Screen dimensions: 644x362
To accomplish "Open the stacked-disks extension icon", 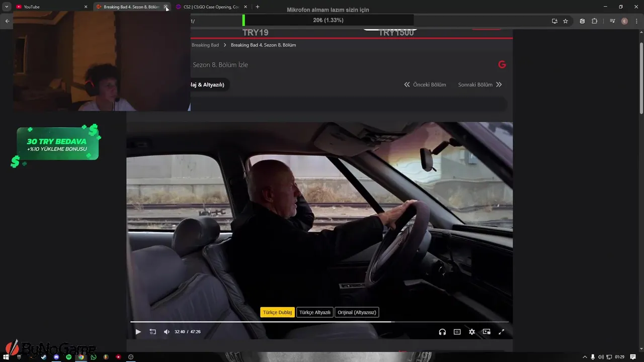I will (x=582, y=21).
